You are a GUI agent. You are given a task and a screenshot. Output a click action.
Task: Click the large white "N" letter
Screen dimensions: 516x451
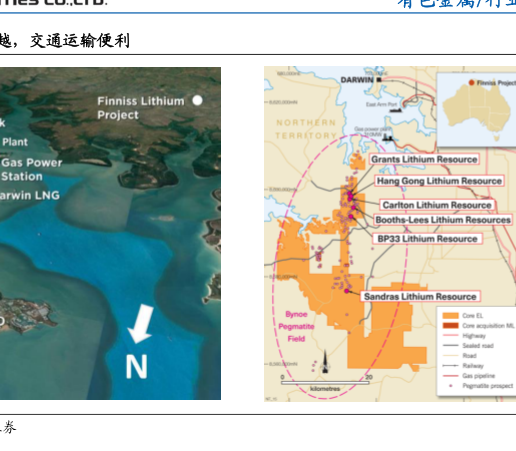(x=137, y=366)
